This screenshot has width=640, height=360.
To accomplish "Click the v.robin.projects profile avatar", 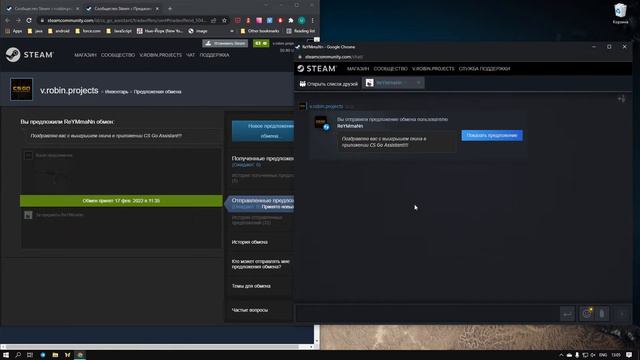I will coord(21,89).
